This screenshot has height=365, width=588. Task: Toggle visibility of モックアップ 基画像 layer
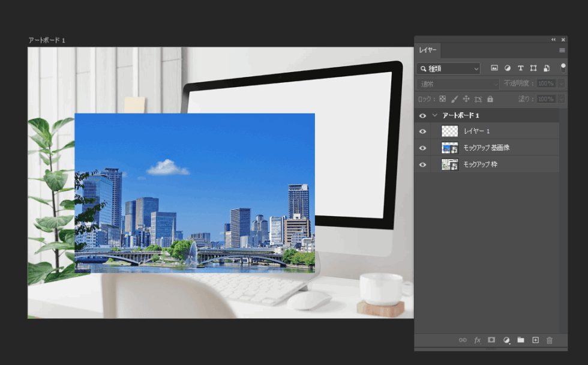[422, 148]
